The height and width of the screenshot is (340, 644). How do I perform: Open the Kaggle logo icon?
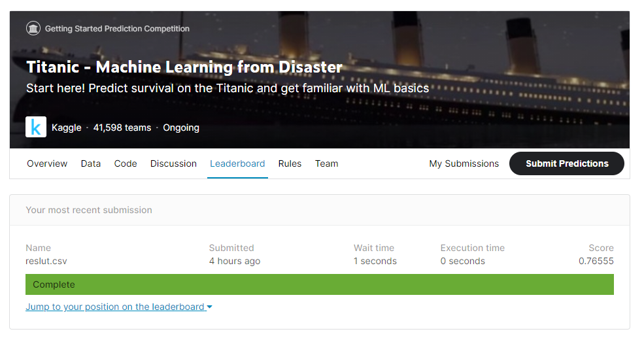click(36, 127)
